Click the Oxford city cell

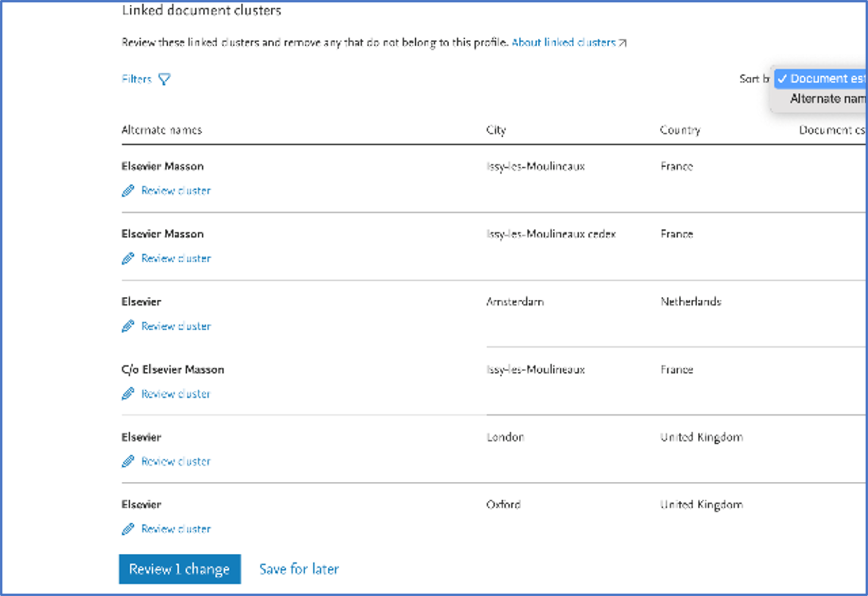tap(503, 504)
